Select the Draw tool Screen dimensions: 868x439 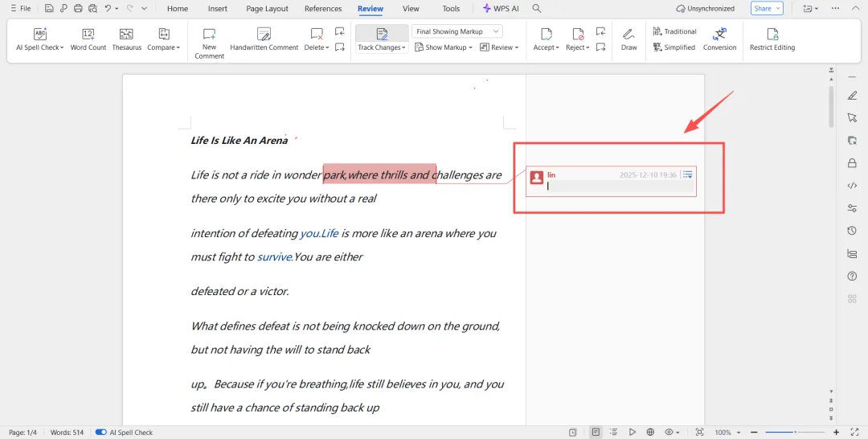(x=628, y=39)
